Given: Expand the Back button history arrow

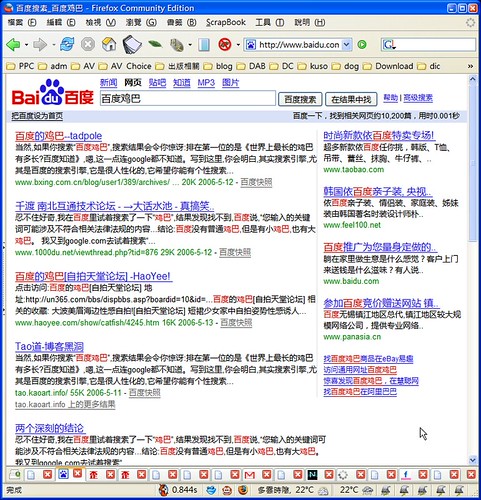Looking at the screenshot, I should coord(26,45).
